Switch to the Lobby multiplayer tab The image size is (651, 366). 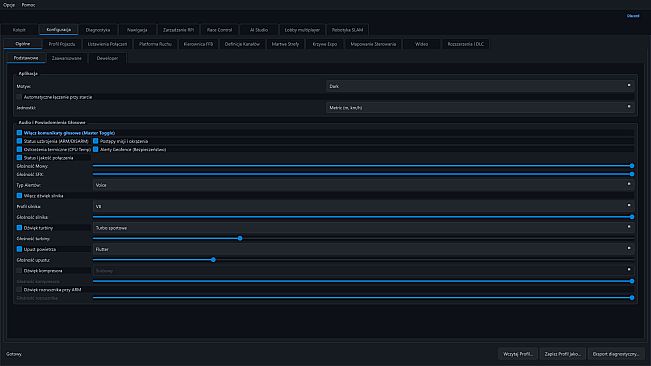tap(302, 30)
